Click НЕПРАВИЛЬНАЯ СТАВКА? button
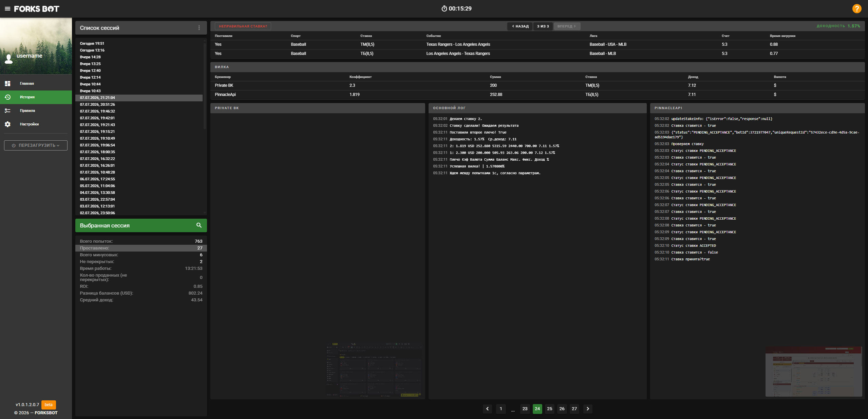The width and height of the screenshot is (868, 419). 243,26
